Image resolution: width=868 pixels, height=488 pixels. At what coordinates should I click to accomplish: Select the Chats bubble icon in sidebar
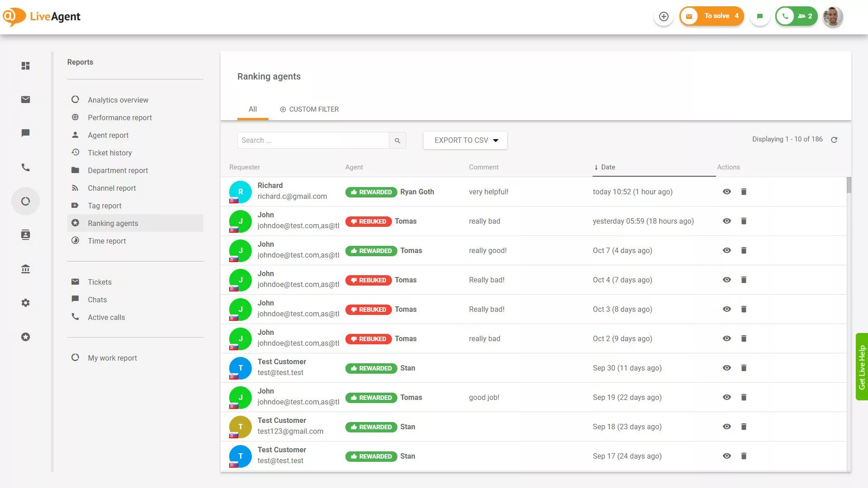pos(26,133)
